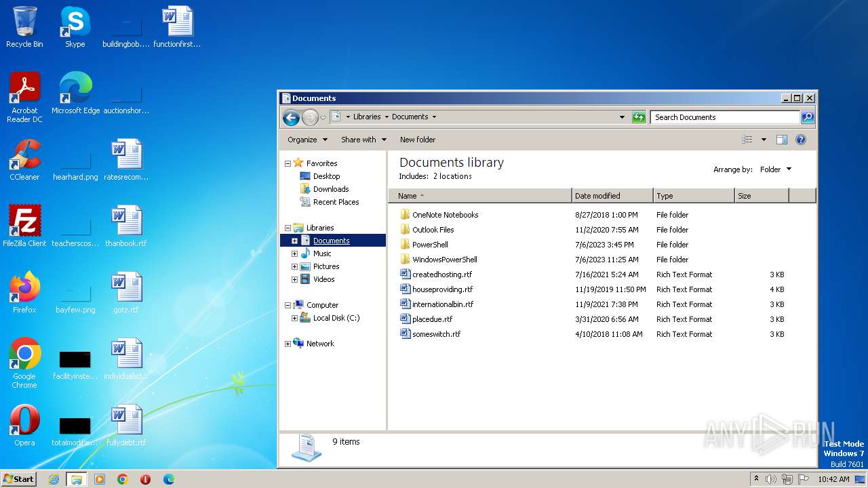Image resolution: width=868 pixels, height=488 pixels.
Task: Select fullydebt.rtf desktop file
Action: 126,426
